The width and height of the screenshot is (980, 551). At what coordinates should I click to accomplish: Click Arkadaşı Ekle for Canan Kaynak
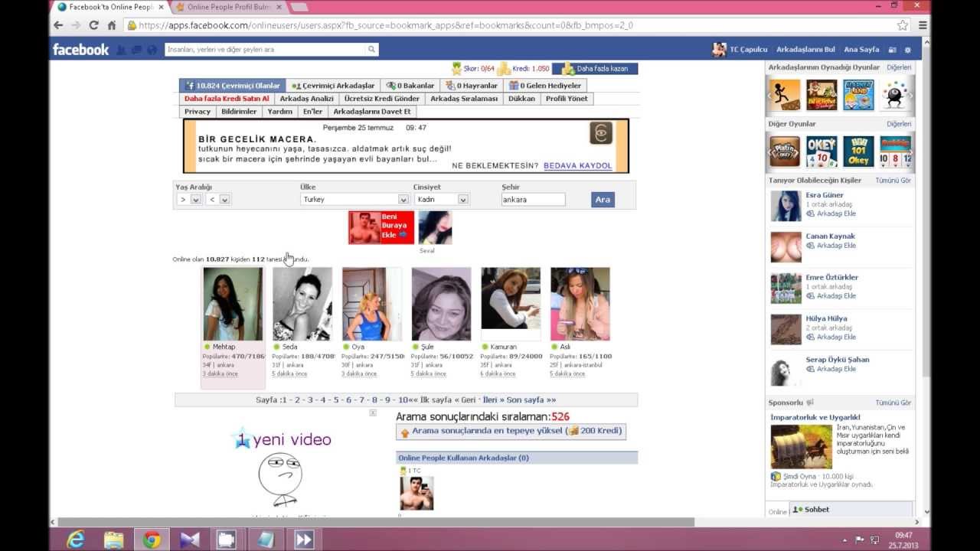tap(830, 246)
